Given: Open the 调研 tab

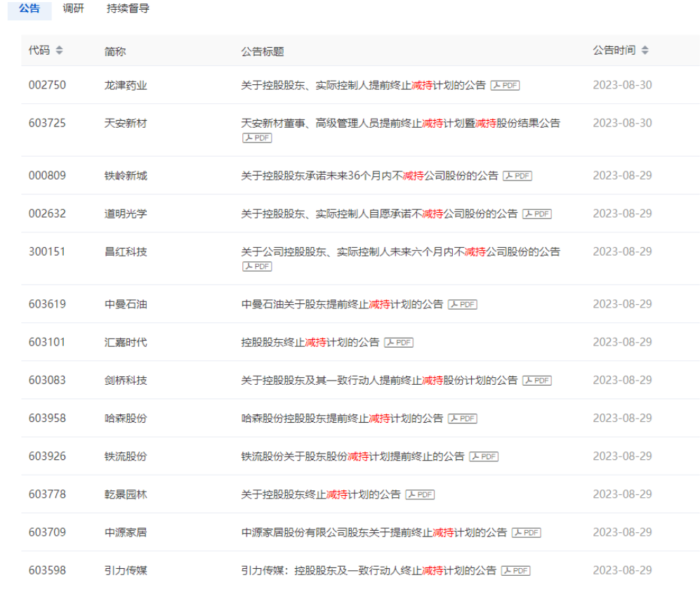Looking at the screenshot, I should pyautogui.click(x=73, y=8).
